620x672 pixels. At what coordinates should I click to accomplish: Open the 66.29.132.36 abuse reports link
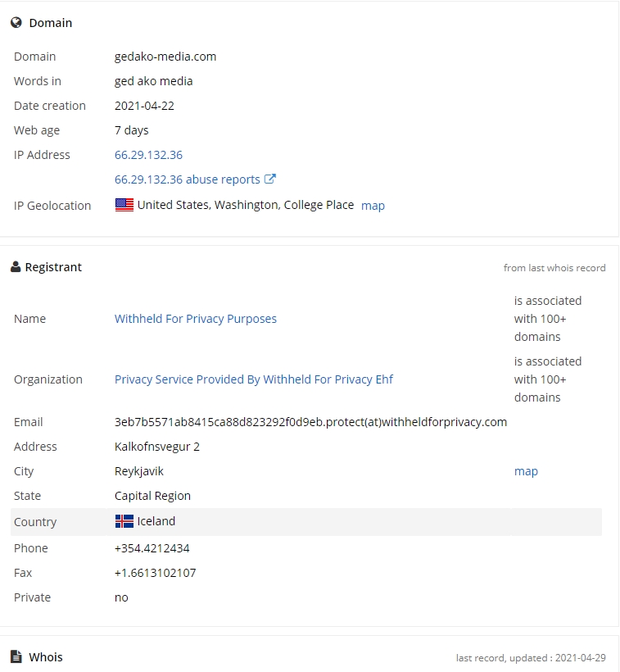pos(187,179)
